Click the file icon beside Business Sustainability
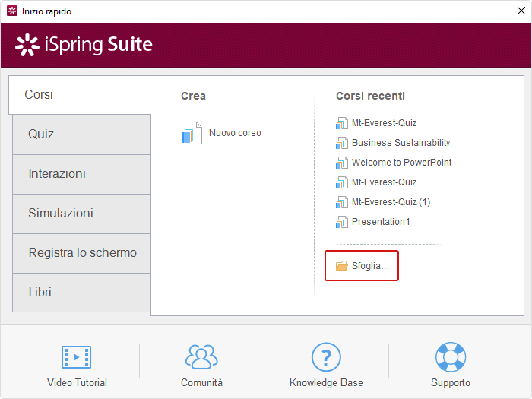Image resolution: width=532 pixels, height=399 pixels. click(x=342, y=143)
